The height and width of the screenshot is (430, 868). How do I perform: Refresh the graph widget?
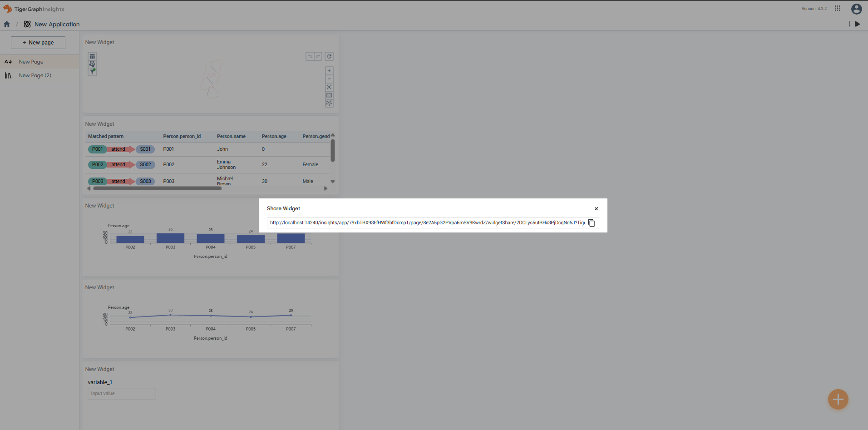(x=329, y=57)
